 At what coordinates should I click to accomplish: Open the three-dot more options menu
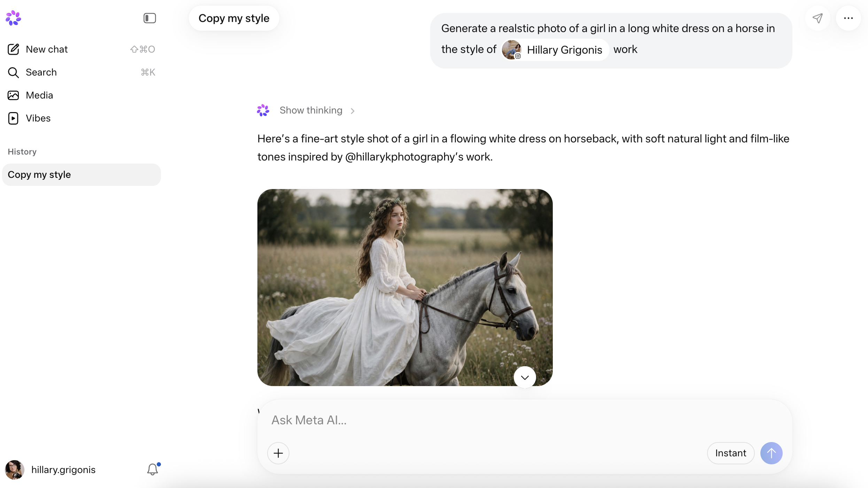(x=848, y=18)
